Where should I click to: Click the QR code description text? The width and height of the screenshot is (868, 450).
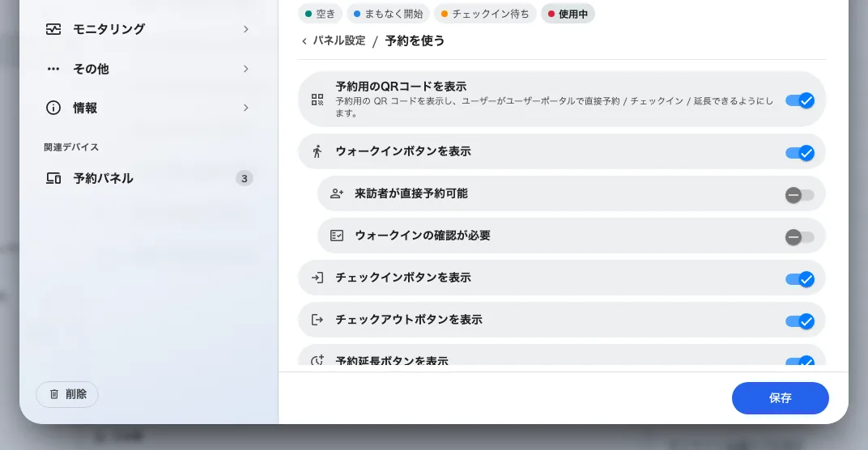554,107
